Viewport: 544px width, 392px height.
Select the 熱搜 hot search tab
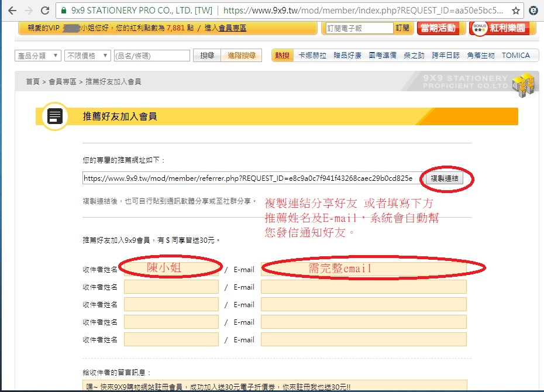pyautogui.click(x=282, y=56)
